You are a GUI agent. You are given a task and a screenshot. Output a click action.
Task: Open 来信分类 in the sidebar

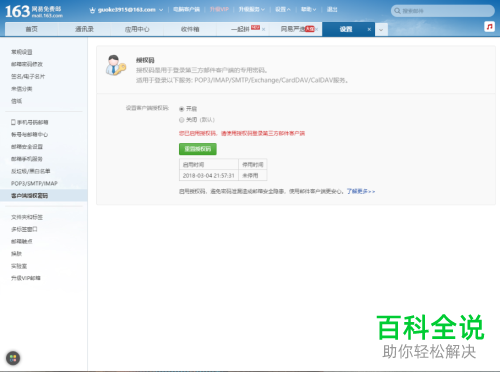click(x=22, y=89)
